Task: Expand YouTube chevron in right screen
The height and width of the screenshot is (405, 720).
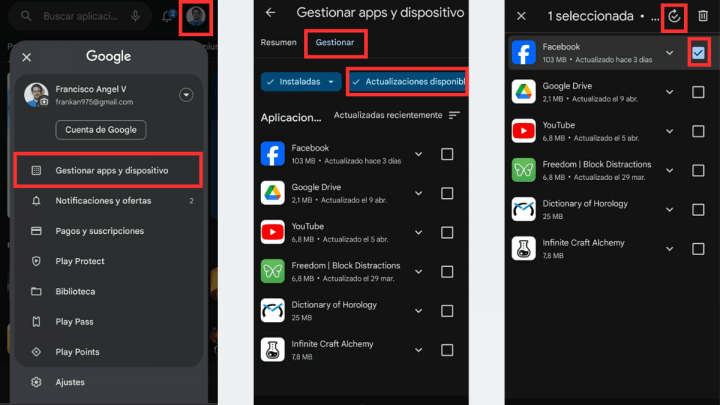Action: click(669, 131)
